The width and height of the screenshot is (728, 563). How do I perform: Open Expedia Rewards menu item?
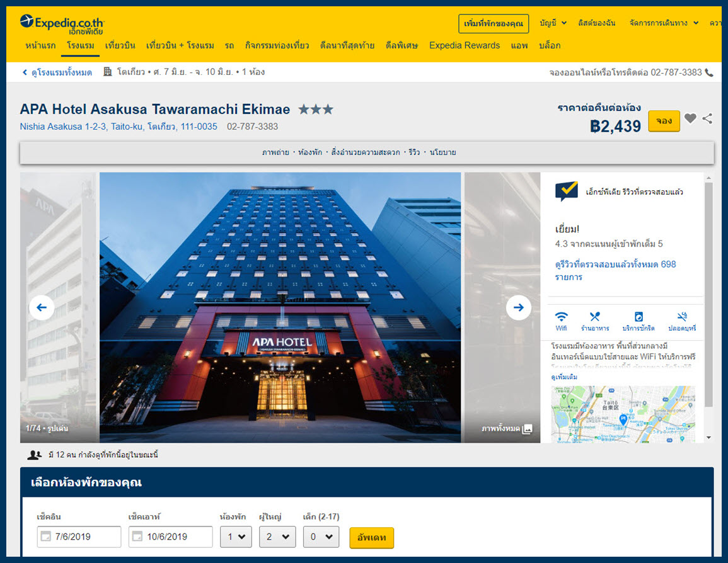pos(465,45)
